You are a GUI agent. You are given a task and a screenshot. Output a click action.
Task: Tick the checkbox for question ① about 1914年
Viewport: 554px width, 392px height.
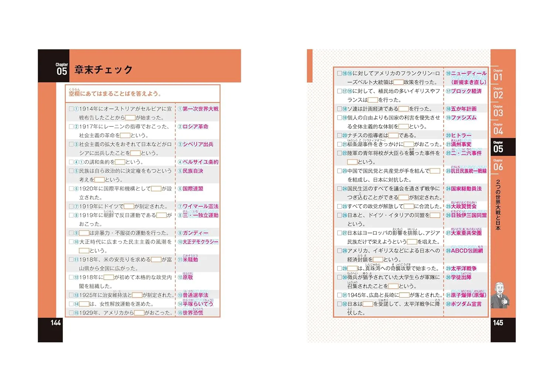pos(71,109)
